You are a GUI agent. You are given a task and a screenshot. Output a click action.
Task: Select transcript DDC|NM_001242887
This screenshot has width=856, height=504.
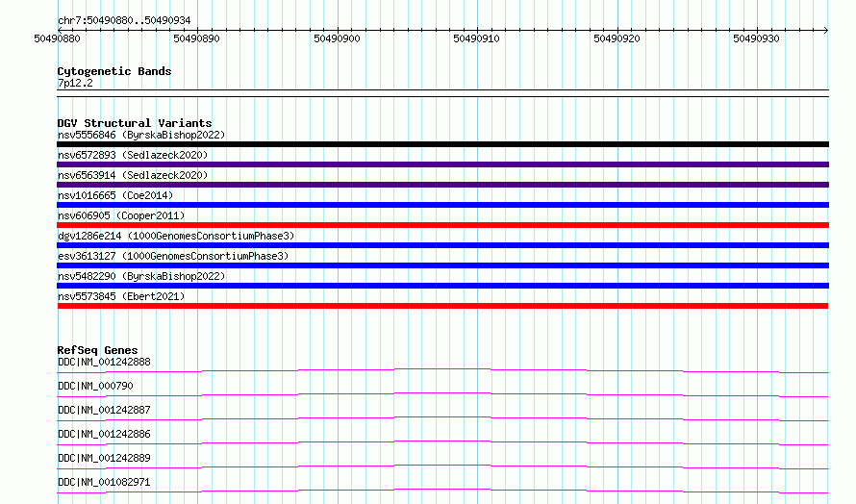point(104,410)
